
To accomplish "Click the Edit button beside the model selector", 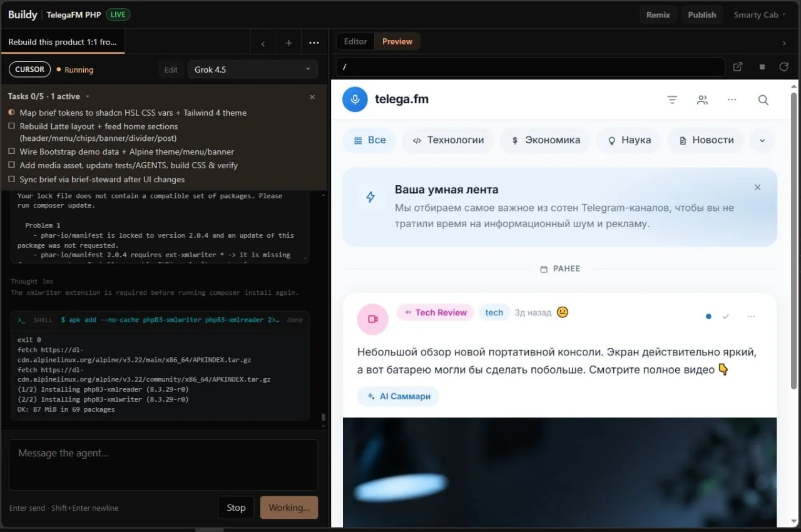I will point(171,69).
